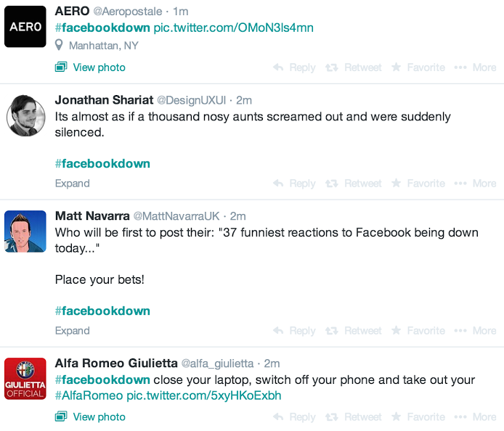This screenshot has width=504, height=431.
Task: Open the #AlfaRomeo hashtag link
Action: tap(89, 396)
